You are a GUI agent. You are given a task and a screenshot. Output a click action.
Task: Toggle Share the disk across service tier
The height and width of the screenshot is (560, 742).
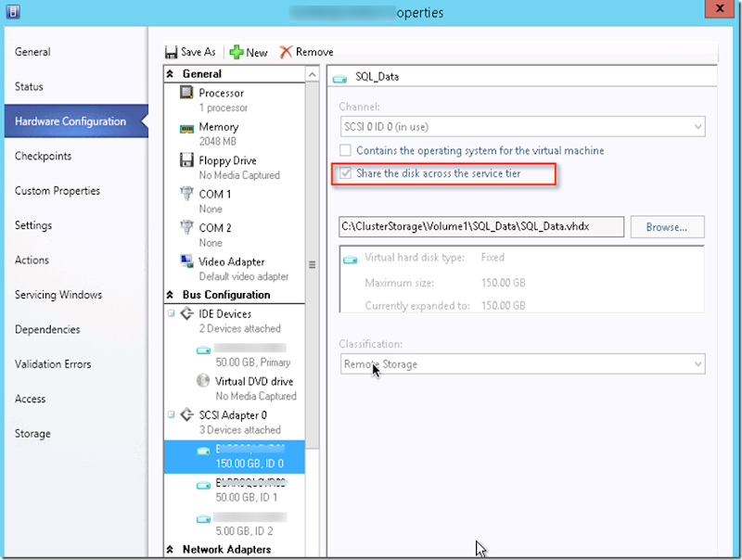(345, 173)
